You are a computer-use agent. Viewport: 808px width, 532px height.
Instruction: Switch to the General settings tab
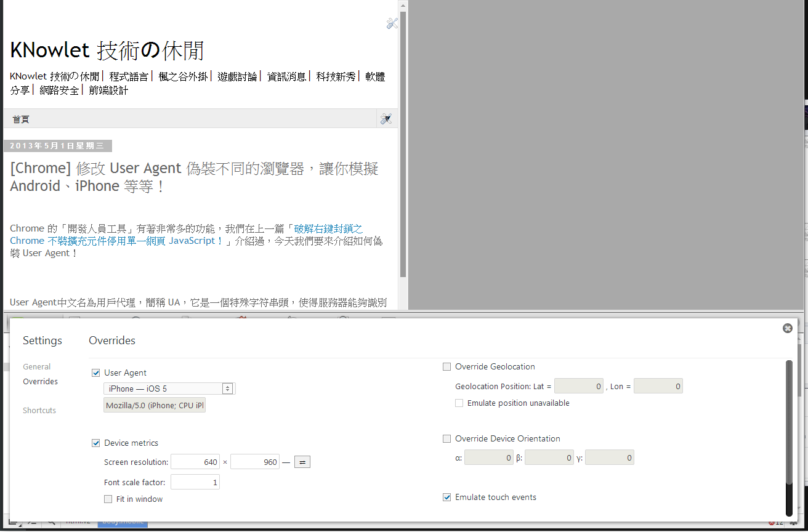[x=37, y=366]
